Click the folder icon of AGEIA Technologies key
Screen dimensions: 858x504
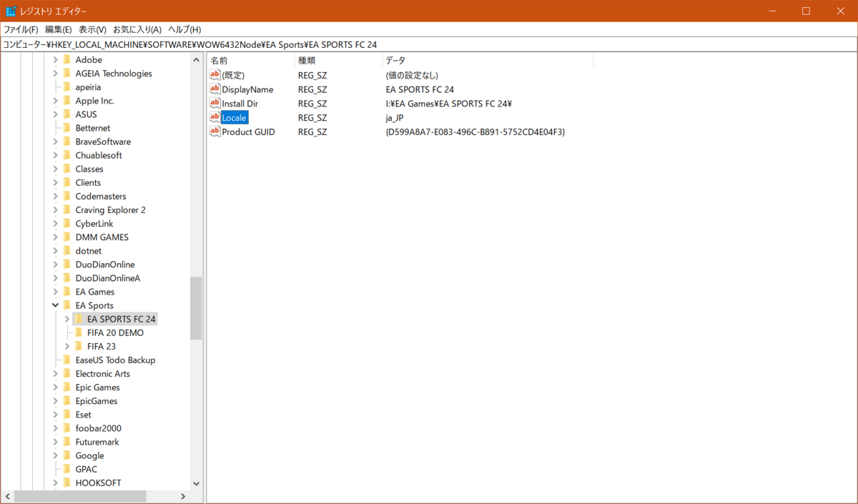[x=67, y=74]
